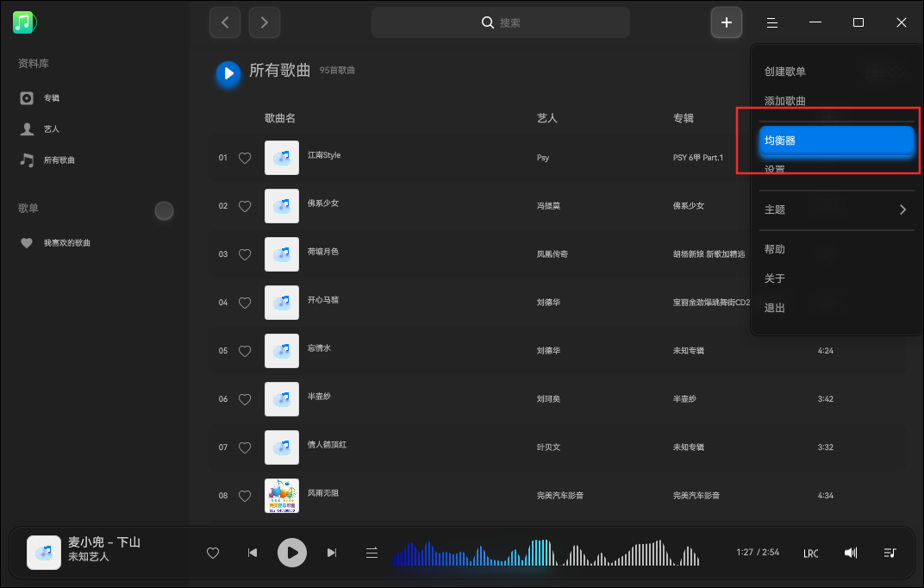Toggle play/pause in the bottom bar
This screenshot has height=588, width=924.
coord(292,553)
